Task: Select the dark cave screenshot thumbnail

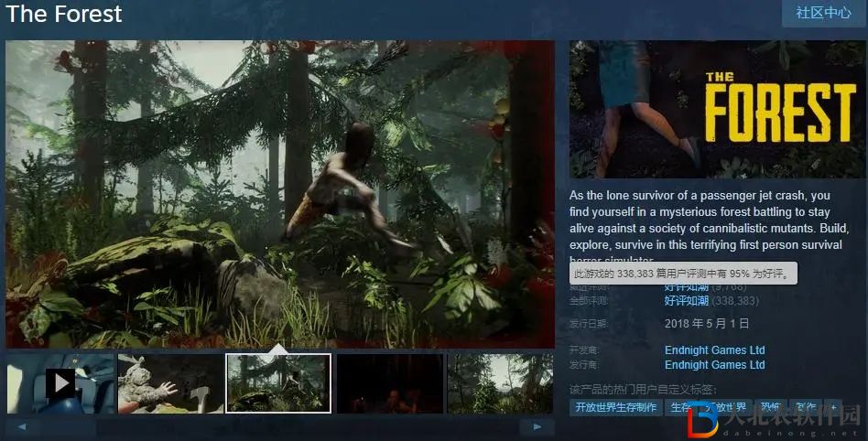Action: 390,383
